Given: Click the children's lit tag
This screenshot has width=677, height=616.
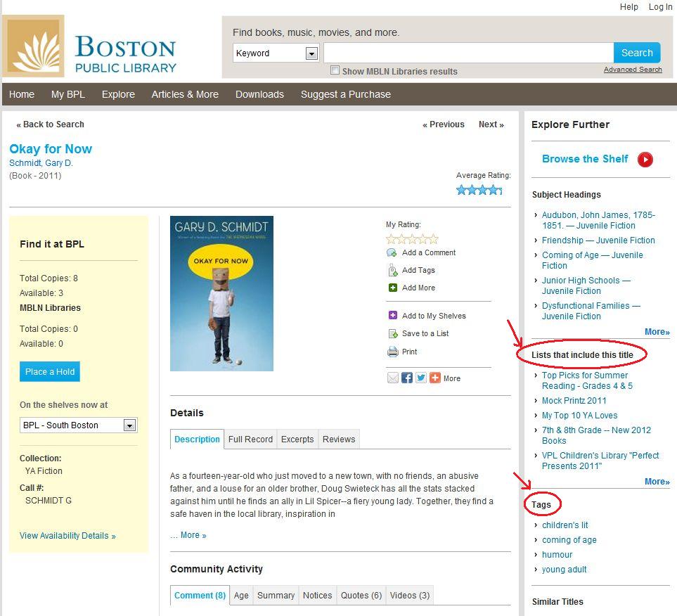Looking at the screenshot, I should click(565, 525).
